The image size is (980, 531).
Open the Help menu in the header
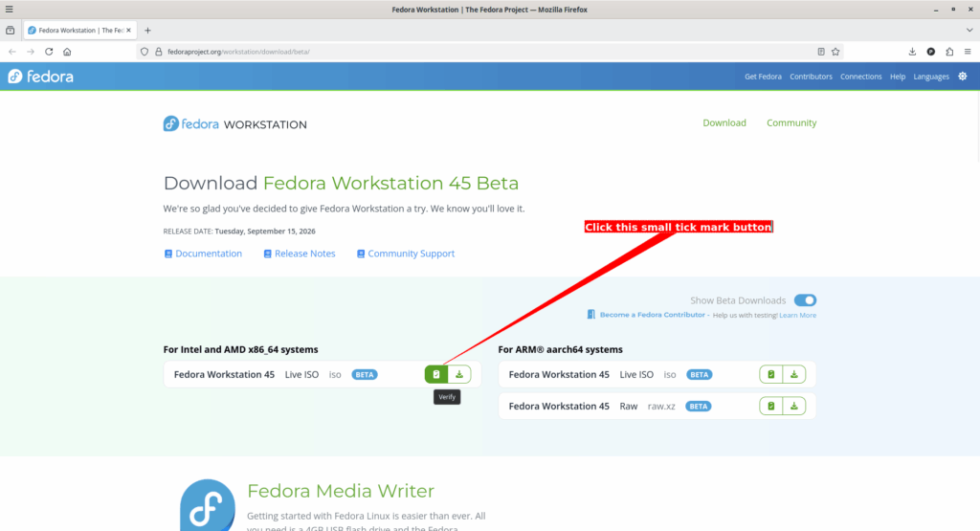pyautogui.click(x=898, y=77)
